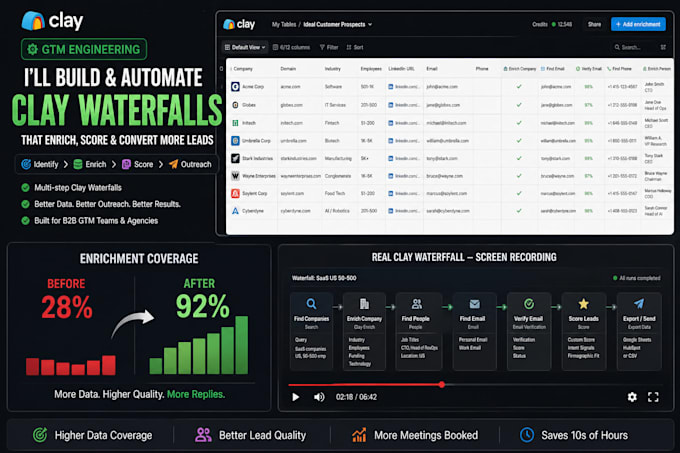Click Add enrichment button
The image size is (680, 453).
coord(638,24)
